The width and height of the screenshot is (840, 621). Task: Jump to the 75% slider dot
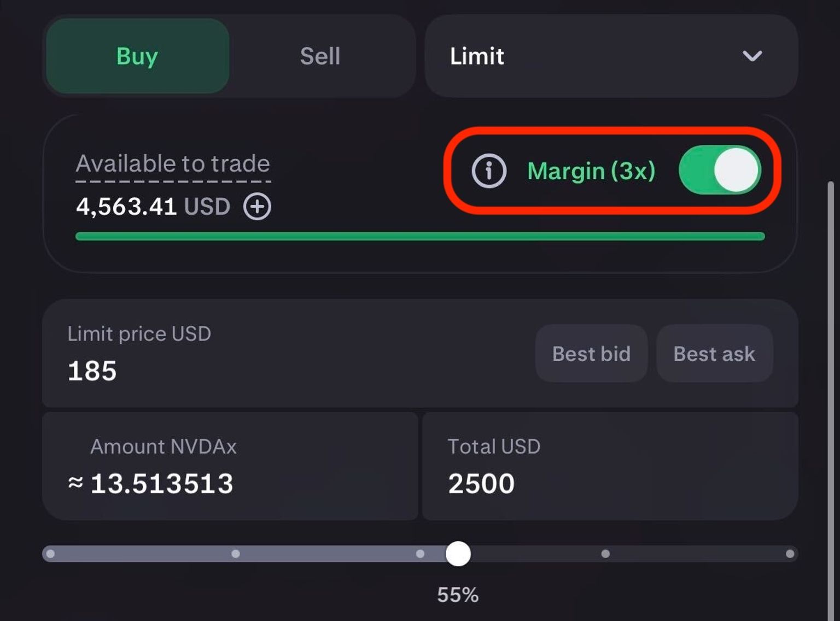(605, 554)
